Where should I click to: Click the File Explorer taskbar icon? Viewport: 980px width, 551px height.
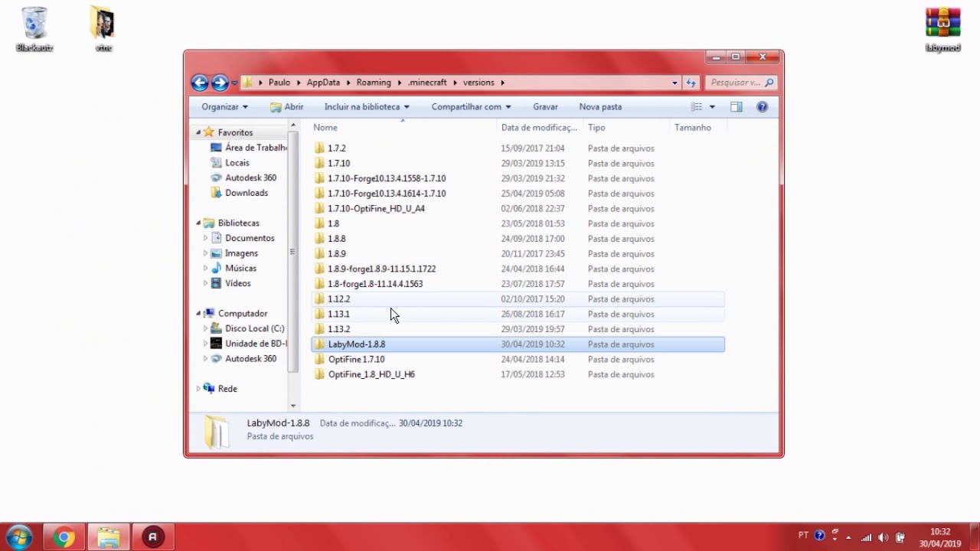[x=108, y=537]
